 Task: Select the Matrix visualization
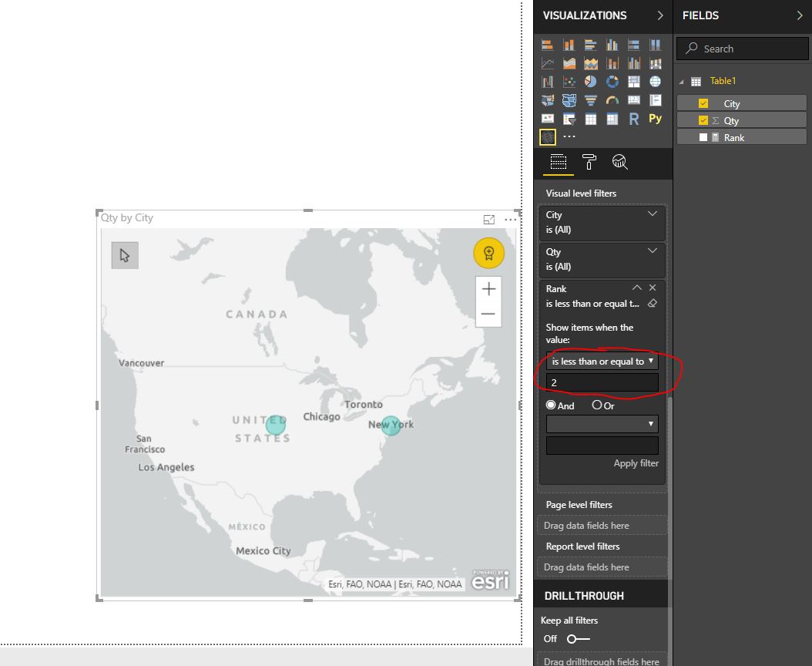[612, 119]
